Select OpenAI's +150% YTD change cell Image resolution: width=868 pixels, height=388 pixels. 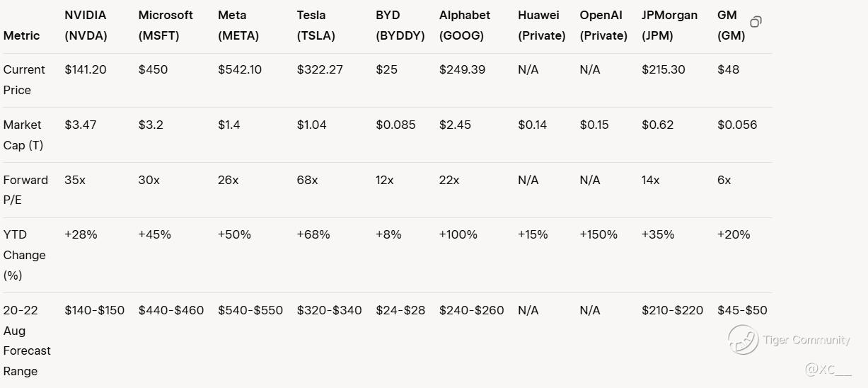[598, 234]
